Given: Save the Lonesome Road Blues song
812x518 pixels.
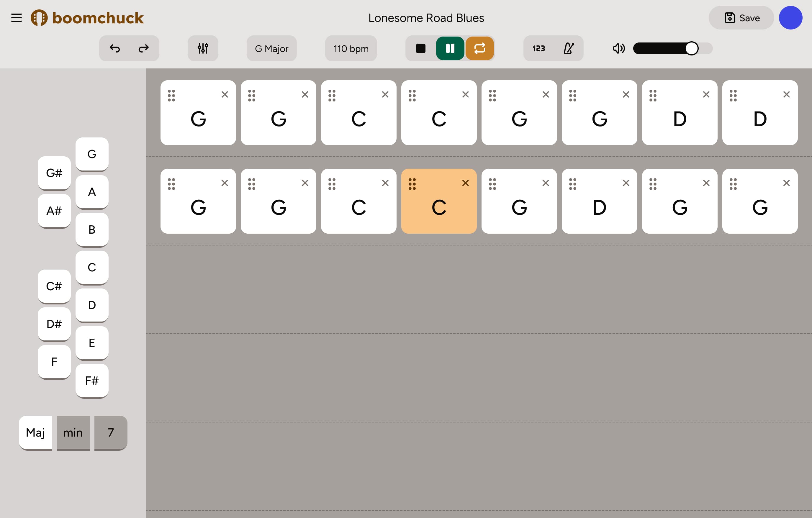Looking at the screenshot, I should tap(741, 17).
